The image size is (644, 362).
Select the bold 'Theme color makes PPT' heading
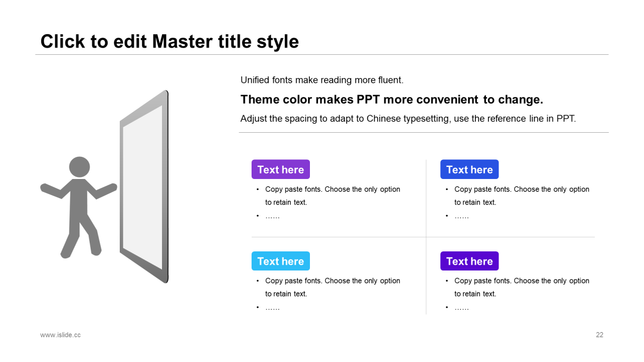(392, 100)
